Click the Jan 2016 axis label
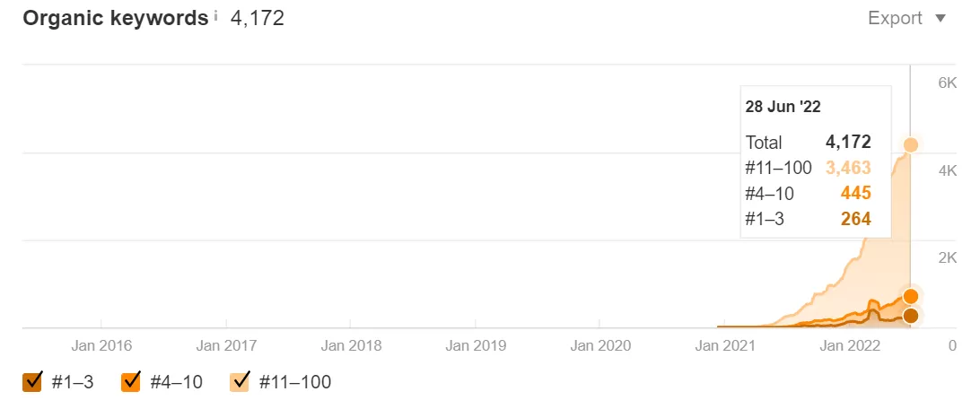 point(101,345)
